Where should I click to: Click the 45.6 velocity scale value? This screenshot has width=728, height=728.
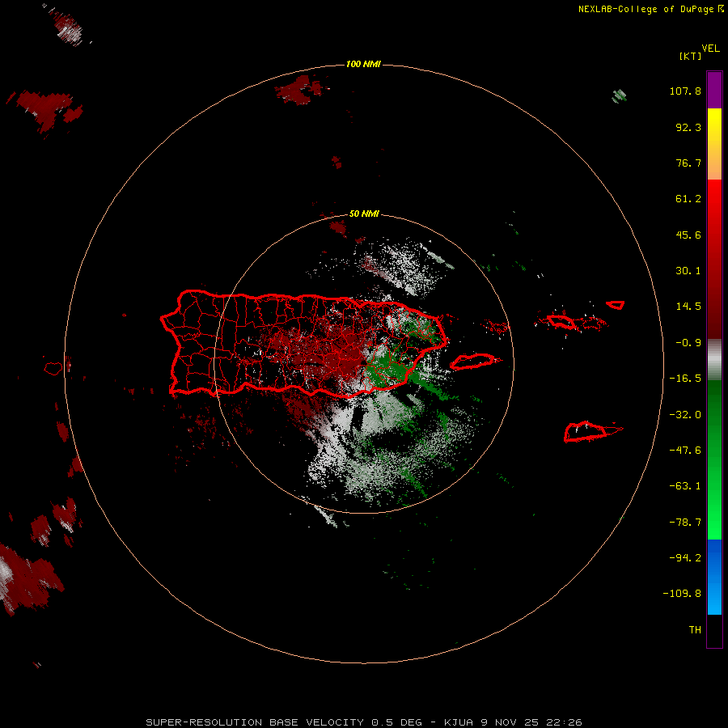point(688,235)
